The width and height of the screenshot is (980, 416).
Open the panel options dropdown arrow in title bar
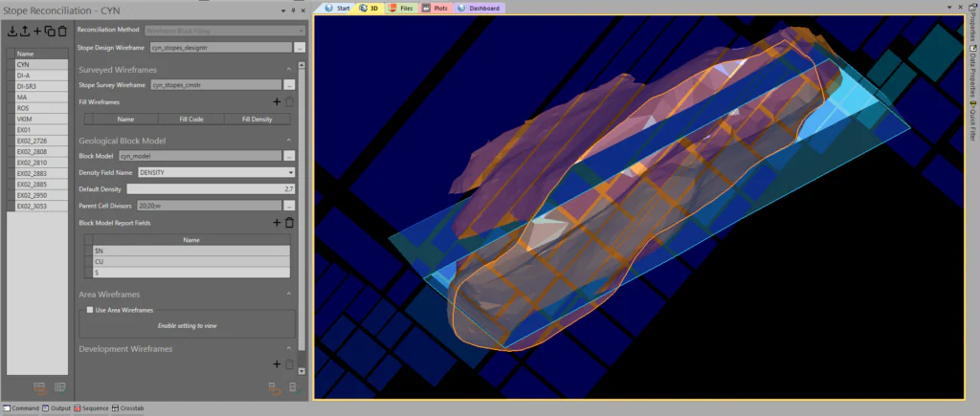[283, 11]
